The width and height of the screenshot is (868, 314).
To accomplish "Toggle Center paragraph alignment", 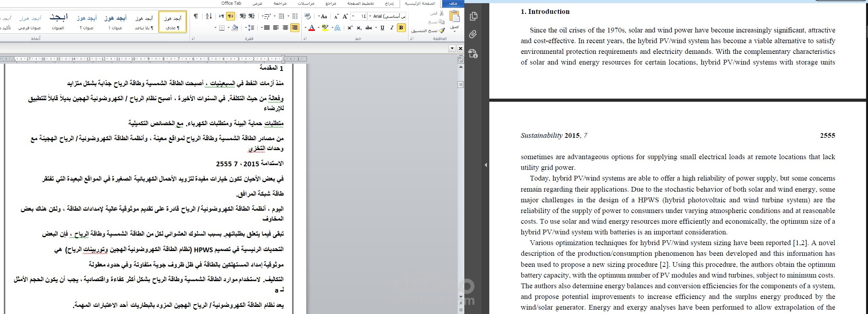I will tap(286, 28).
